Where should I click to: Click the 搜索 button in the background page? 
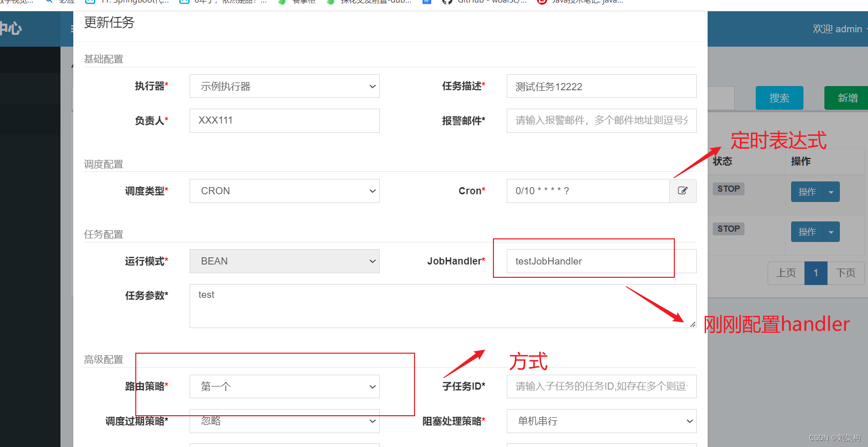click(779, 98)
